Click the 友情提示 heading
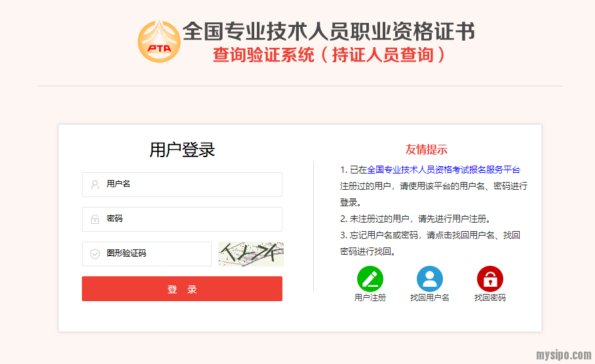 [426, 149]
